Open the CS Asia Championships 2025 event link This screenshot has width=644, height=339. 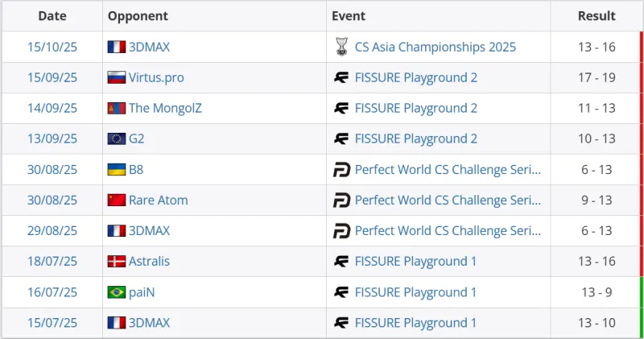pyautogui.click(x=435, y=48)
